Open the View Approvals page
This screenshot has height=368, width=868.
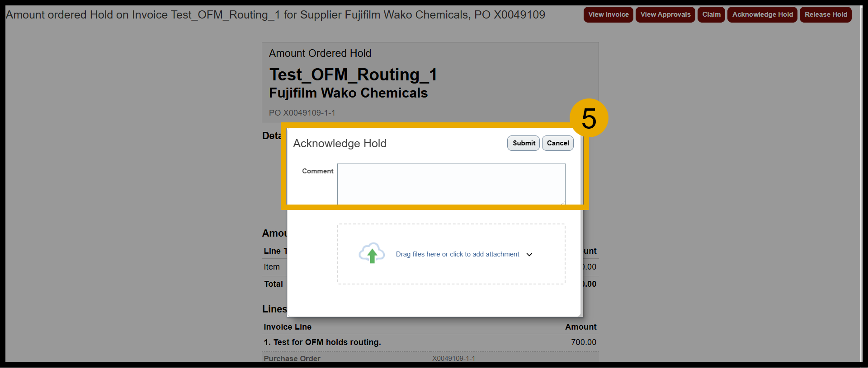coord(665,14)
